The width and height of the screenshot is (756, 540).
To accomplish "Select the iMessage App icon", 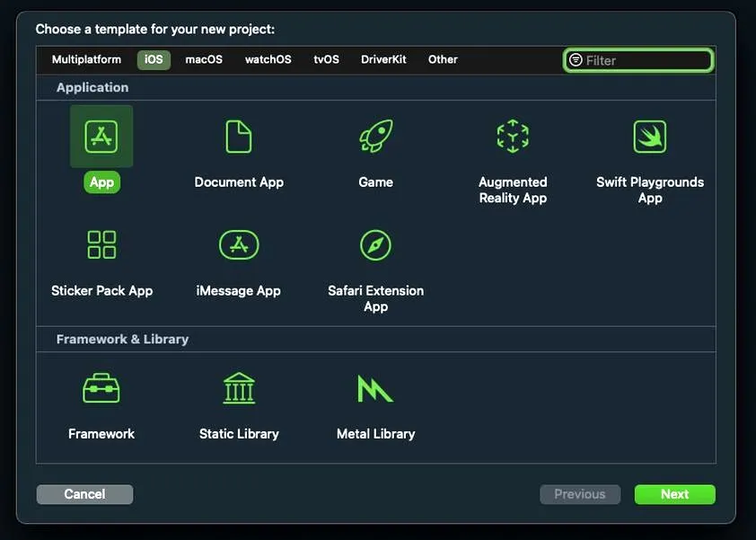I will pyautogui.click(x=239, y=244).
